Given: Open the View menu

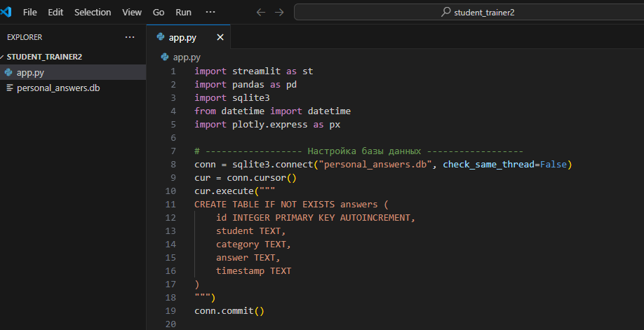Looking at the screenshot, I should 131,12.
